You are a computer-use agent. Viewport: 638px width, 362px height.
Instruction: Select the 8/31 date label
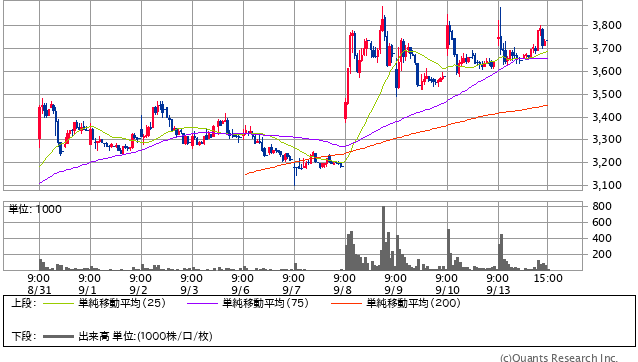click(x=39, y=290)
